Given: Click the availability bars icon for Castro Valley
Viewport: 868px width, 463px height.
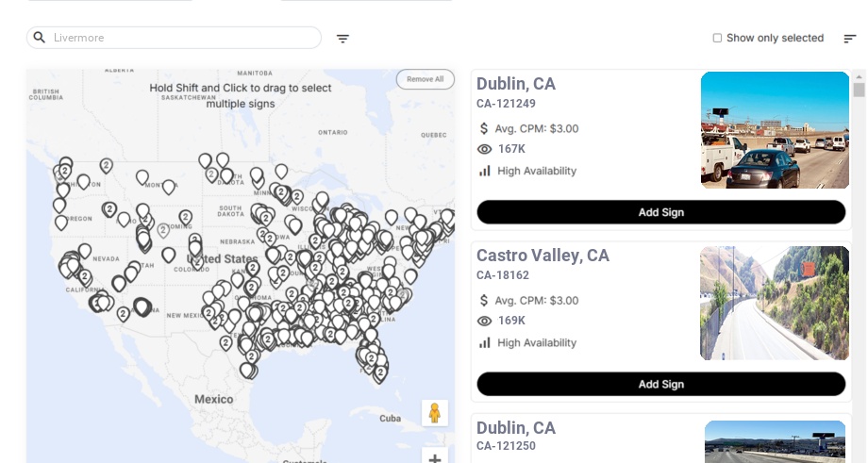Looking at the screenshot, I should click(485, 342).
